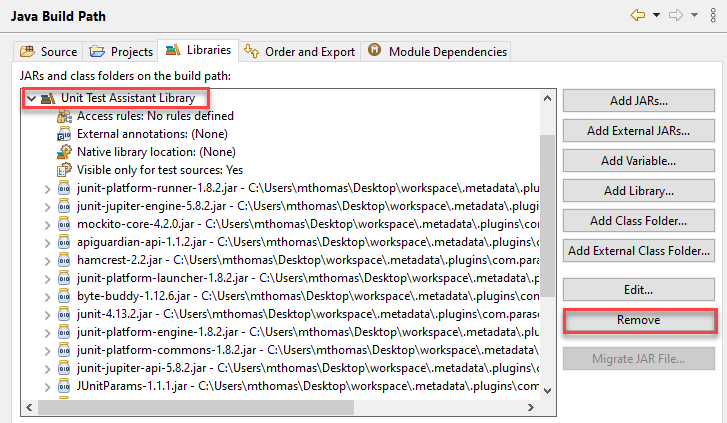Image resolution: width=727 pixels, height=423 pixels.
Task: Open the back history dropdown arrow
Action: (657, 15)
